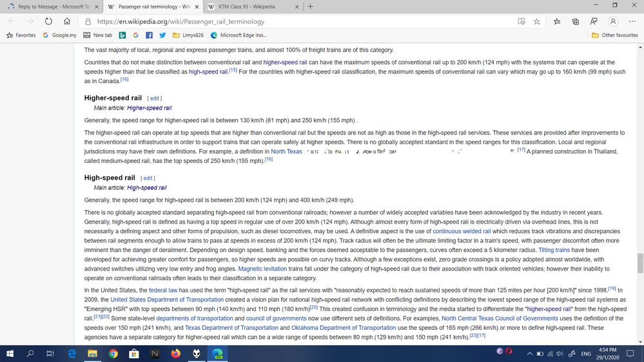
Task: Add this page to favorites star
Action: [x=537, y=21]
